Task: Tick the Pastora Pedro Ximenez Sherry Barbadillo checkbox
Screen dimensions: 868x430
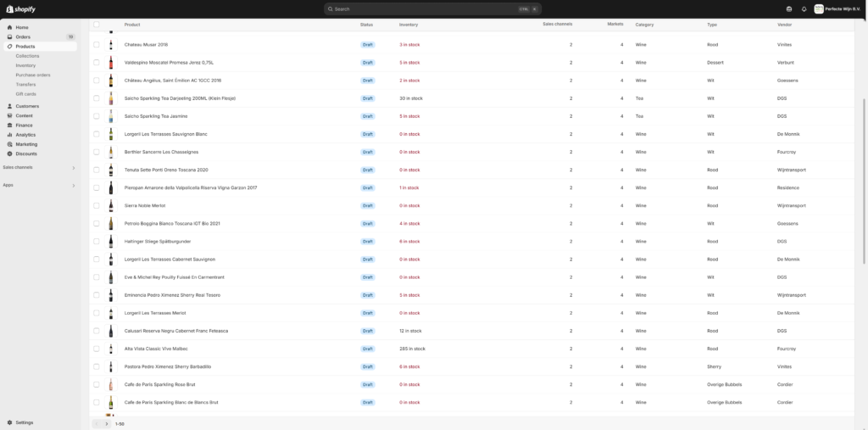Action: [x=97, y=367]
